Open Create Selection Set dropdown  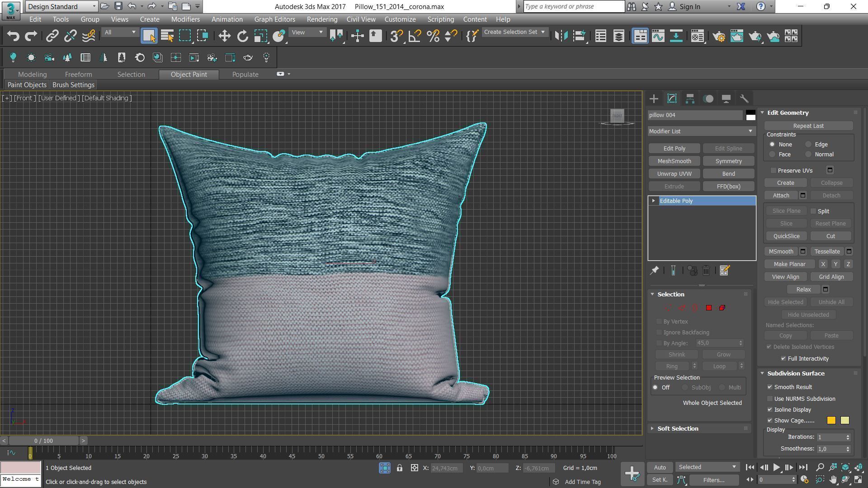coord(514,32)
